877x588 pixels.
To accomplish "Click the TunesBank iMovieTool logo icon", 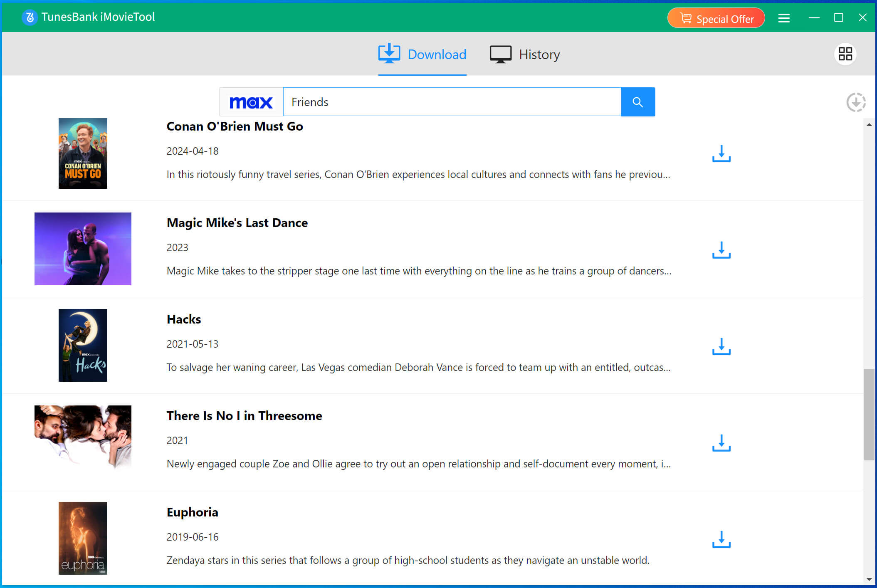I will click(30, 17).
